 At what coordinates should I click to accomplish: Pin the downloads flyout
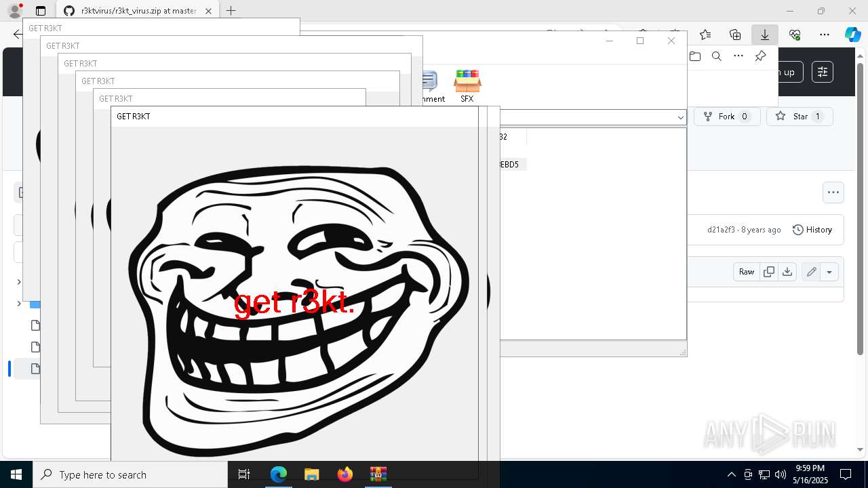760,56
